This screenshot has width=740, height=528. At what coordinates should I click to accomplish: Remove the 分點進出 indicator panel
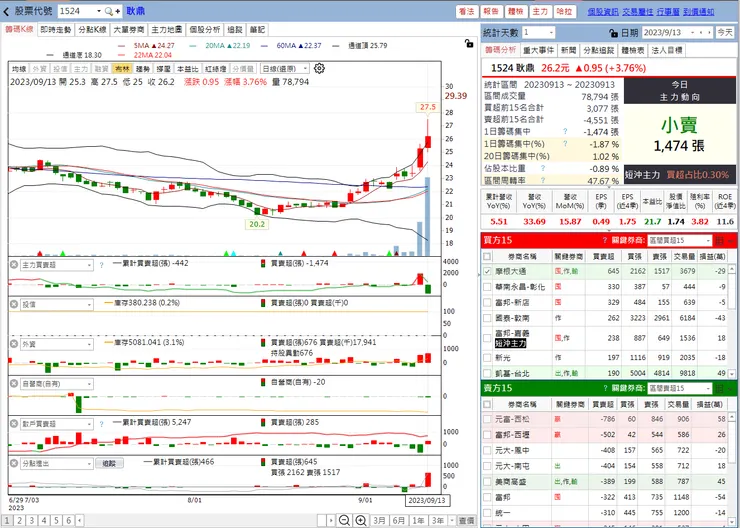click(x=14, y=463)
